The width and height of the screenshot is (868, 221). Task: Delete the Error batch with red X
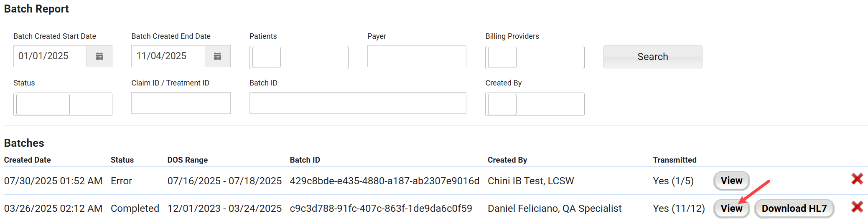[857, 179]
